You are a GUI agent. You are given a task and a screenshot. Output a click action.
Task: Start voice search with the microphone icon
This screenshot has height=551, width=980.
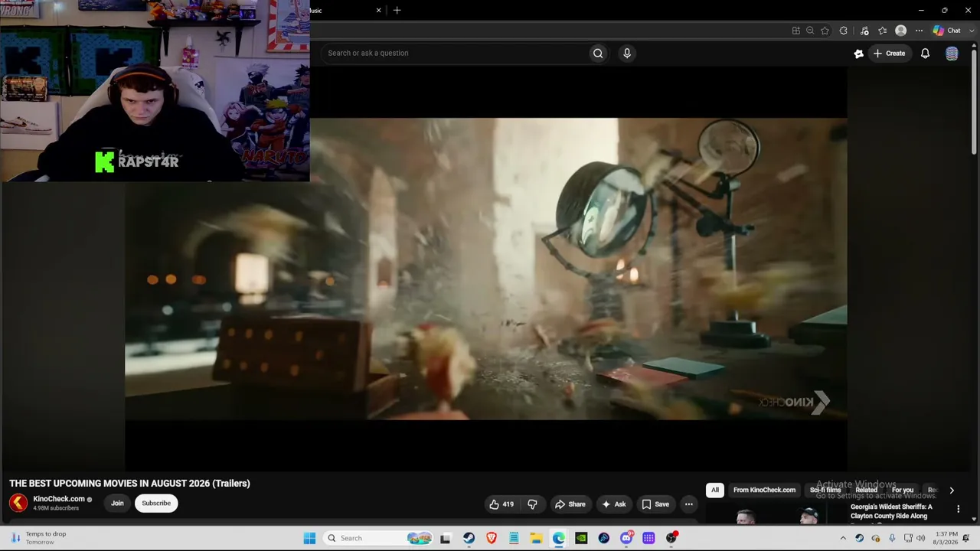click(x=627, y=53)
